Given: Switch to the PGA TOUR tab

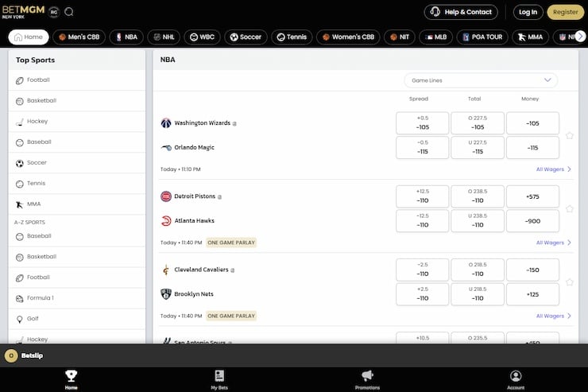Looking at the screenshot, I should point(482,37).
